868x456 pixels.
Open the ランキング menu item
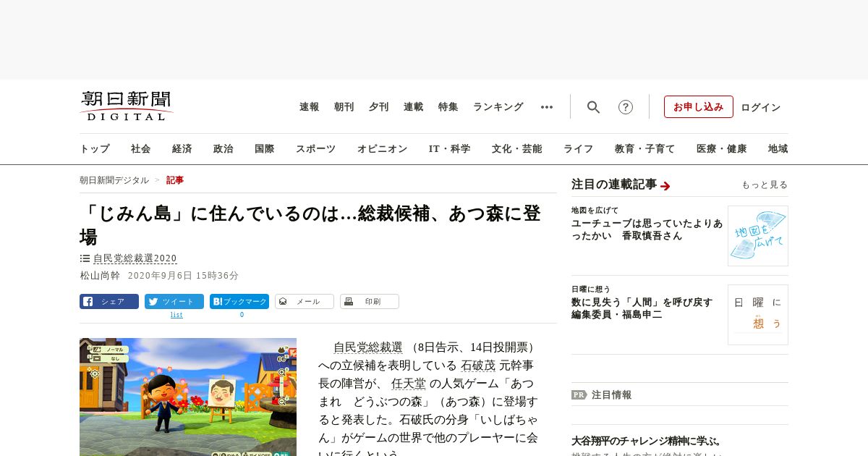point(498,107)
